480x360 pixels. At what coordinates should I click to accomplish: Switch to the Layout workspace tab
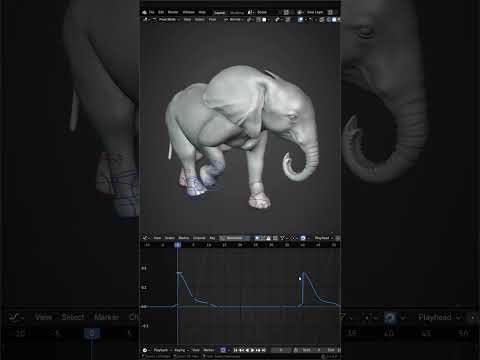pyautogui.click(x=220, y=13)
